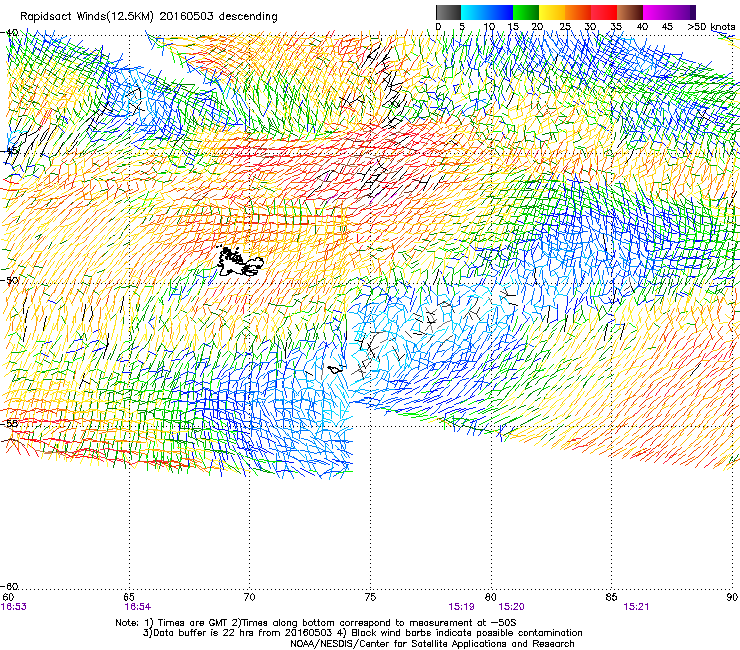The image size is (740, 650).
Task: Click the '-45' latitude label
Action: click(10, 151)
